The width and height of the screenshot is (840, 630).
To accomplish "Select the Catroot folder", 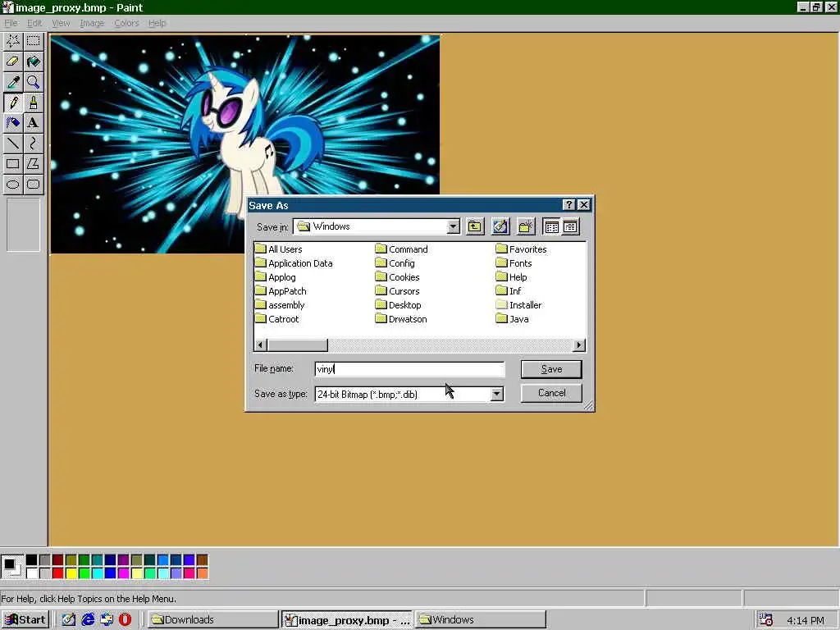I will pyautogui.click(x=277, y=319).
